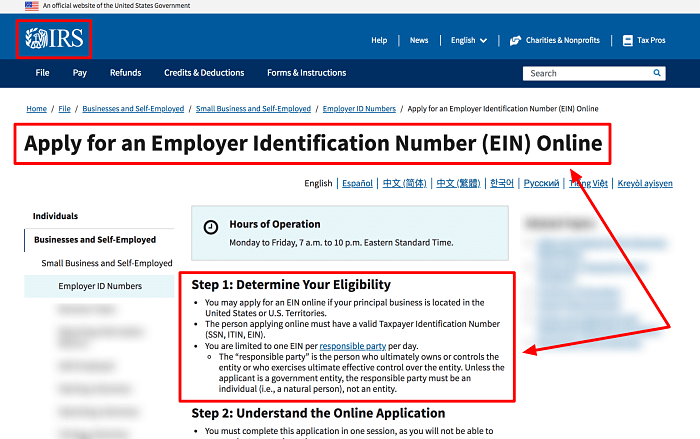This screenshot has width=700, height=439.
Task: Click the Hours of Operation clock icon
Action: [x=211, y=227]
